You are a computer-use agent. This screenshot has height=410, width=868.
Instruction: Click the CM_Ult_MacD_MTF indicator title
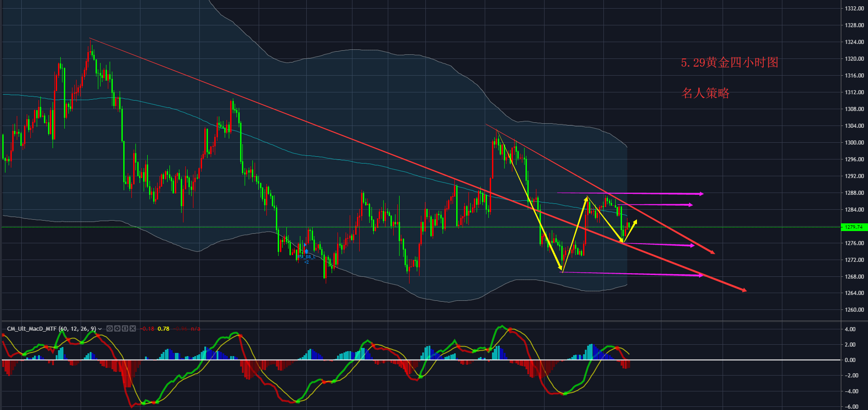[52, 328]
